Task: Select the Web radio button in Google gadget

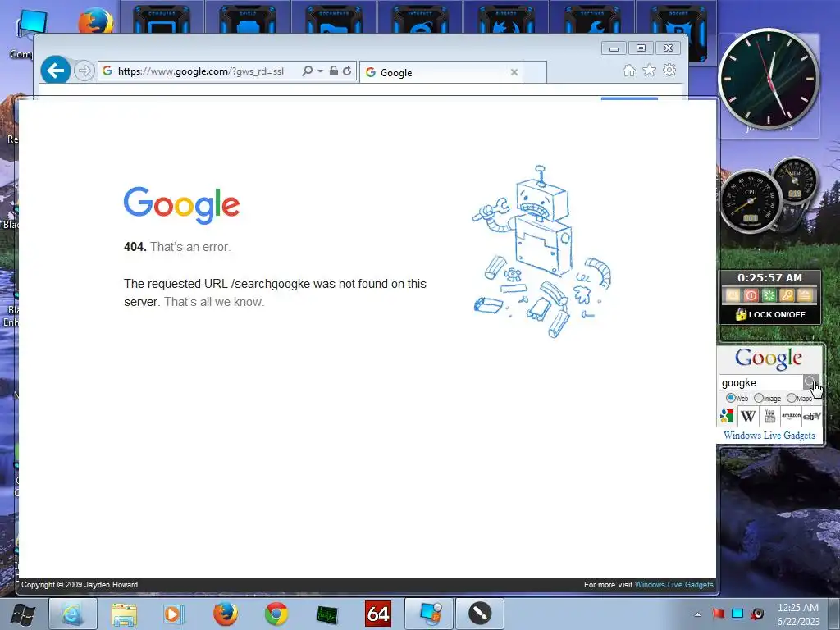Action: click(730, 398)
